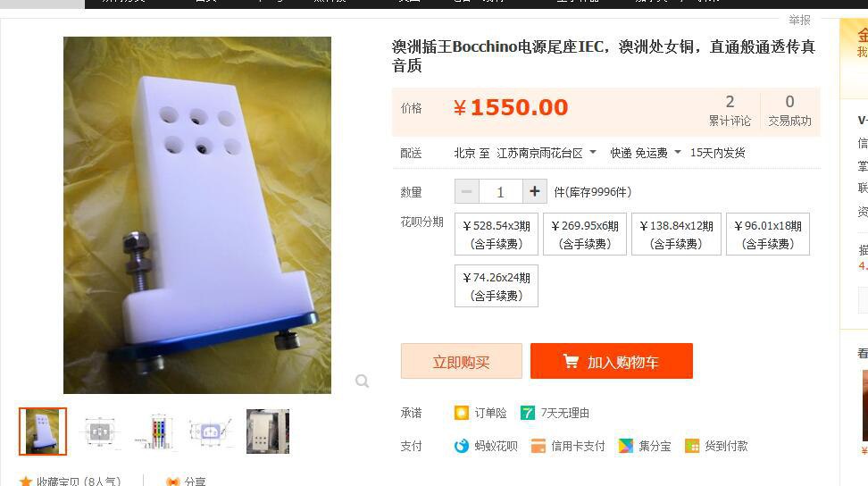Screen dimensions: 868x486
Task: Click the star icon to favorite item
Action: [26, 481]
